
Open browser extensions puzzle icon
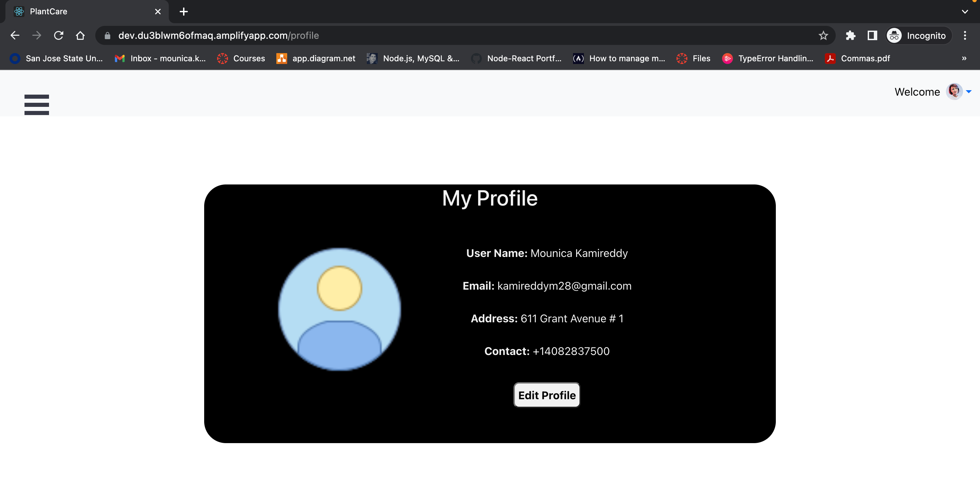coord(851,35)
